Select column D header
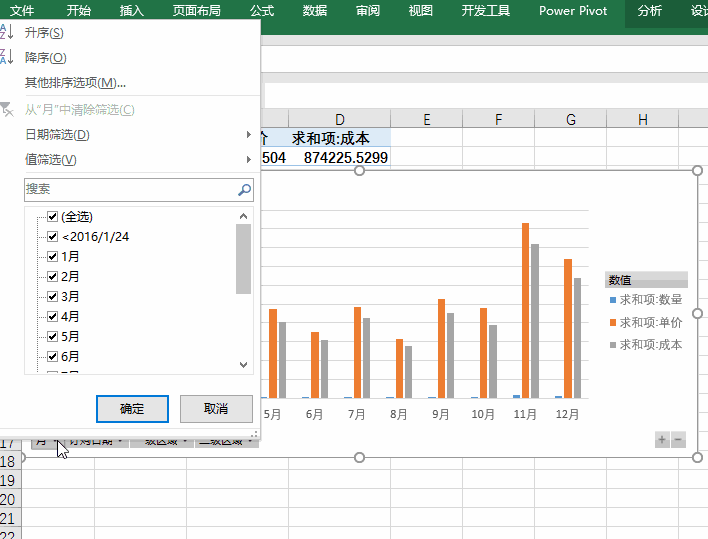The width and height of the screenshot is (708, 539). tap(340, 119)
